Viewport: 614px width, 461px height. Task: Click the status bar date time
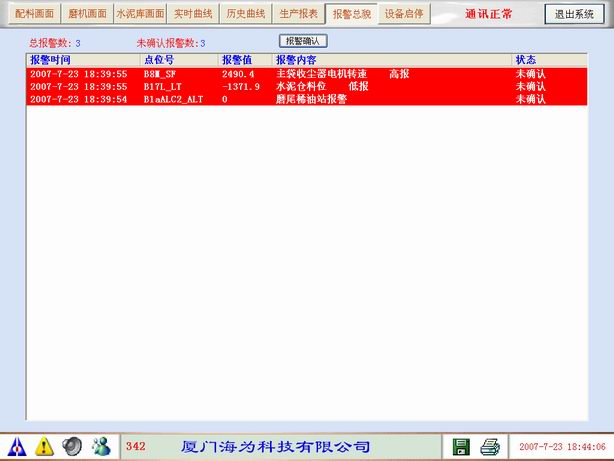pyautogui.click(x=562, y=447)
